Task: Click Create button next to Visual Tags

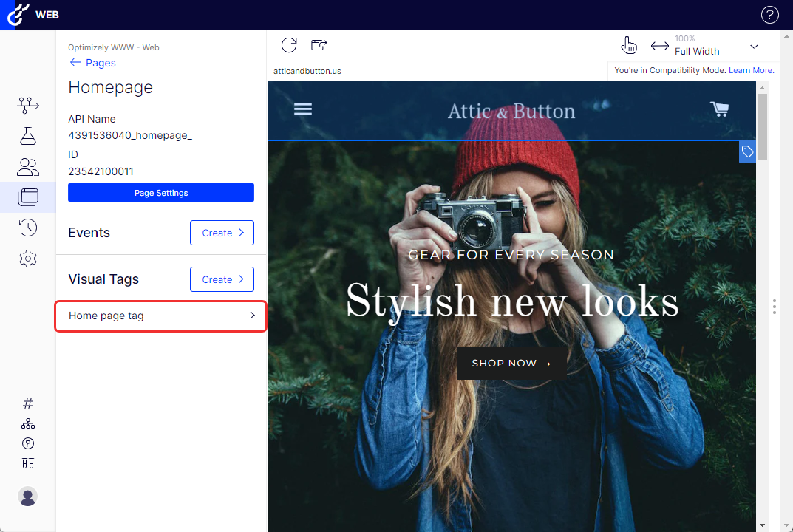Action: (222, 279)
